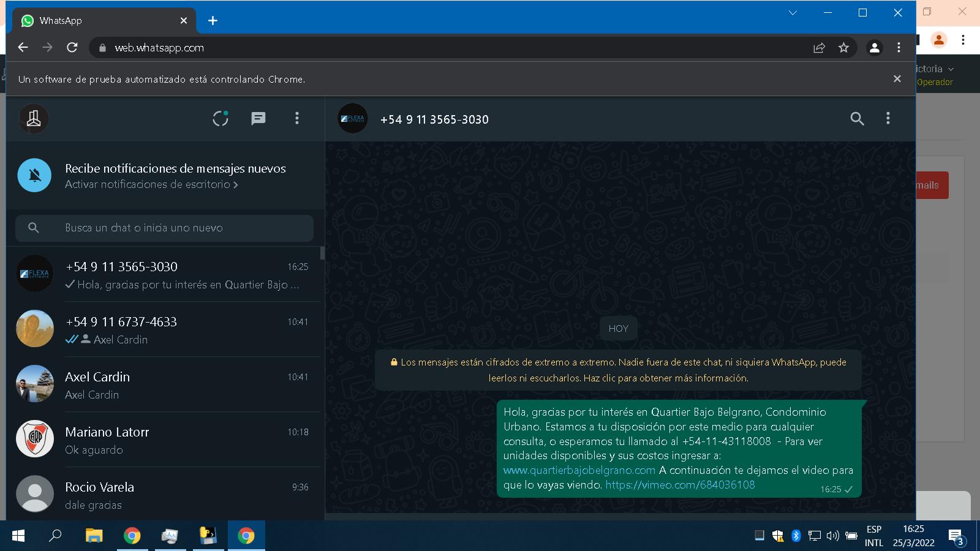Open chat with +54 9 11 6737-4633
The image size is (980, 551).
click(x=163, y=329)
